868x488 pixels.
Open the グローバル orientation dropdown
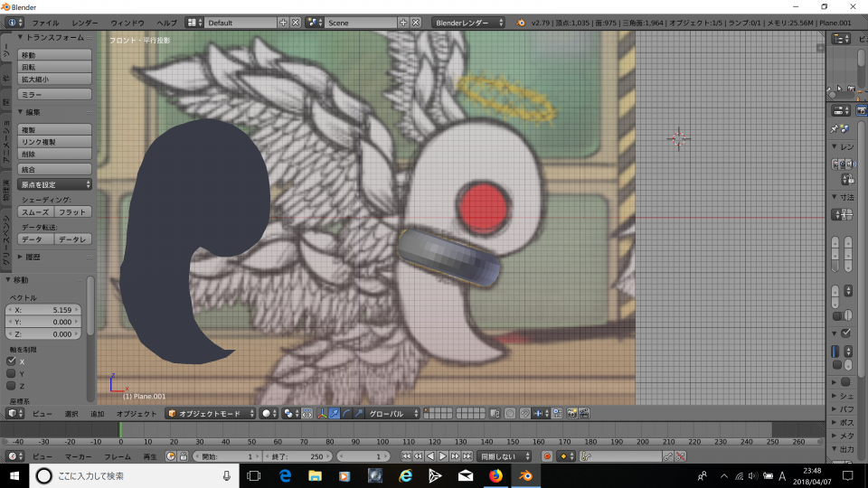pos(393,413)
